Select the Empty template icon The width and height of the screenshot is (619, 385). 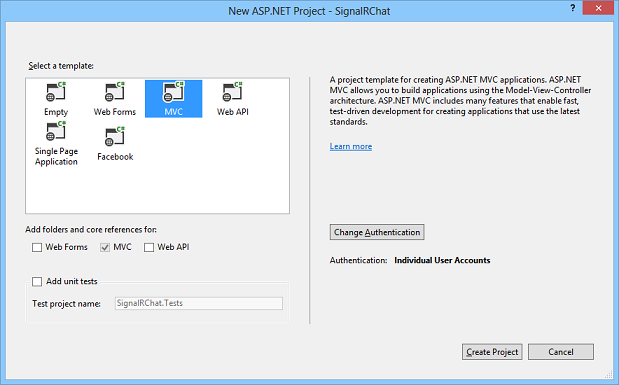tap(56, 92)
